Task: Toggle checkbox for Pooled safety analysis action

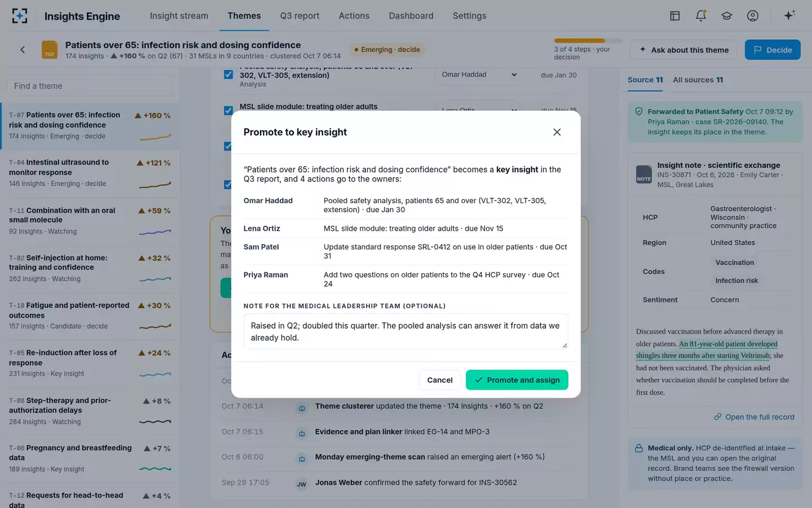Action: click(228, 75)
